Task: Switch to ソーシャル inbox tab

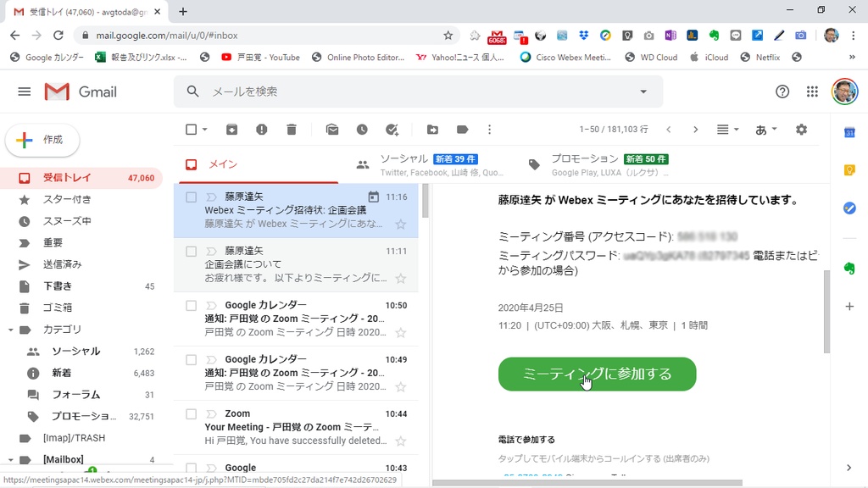Action: (x=430, y=164)
